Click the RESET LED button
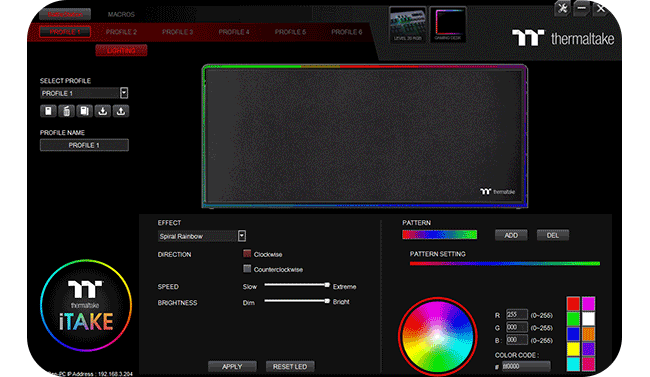 (x=290, y=367)
